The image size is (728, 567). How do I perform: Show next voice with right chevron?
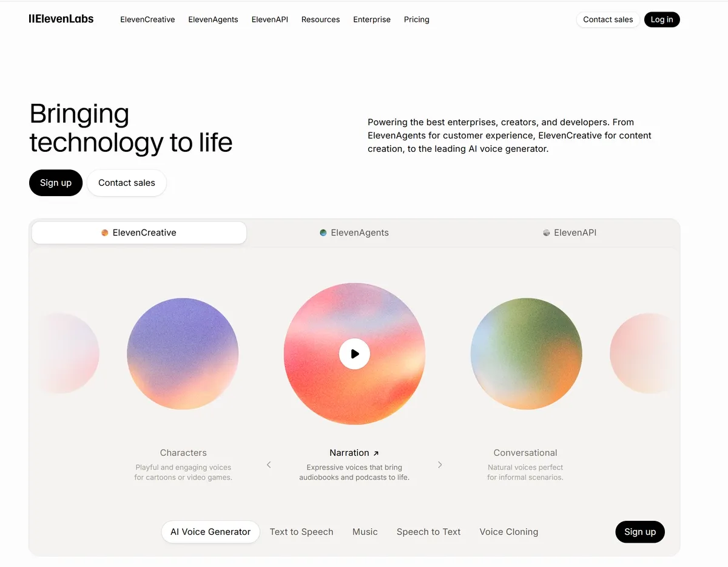tap(440, 465)
